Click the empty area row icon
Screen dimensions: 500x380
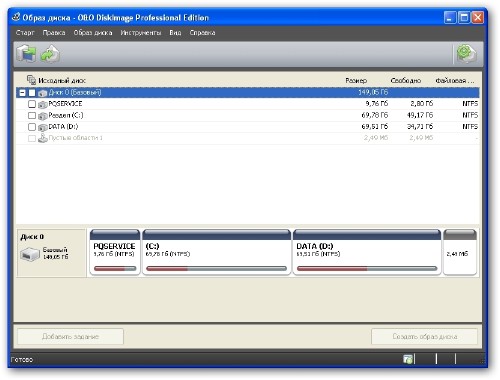click(x=43, y=138)
